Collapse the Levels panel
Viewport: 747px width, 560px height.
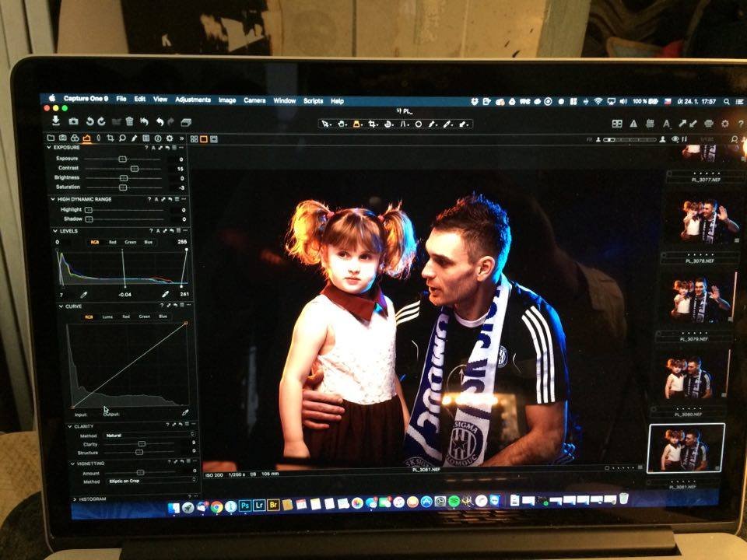55,231
